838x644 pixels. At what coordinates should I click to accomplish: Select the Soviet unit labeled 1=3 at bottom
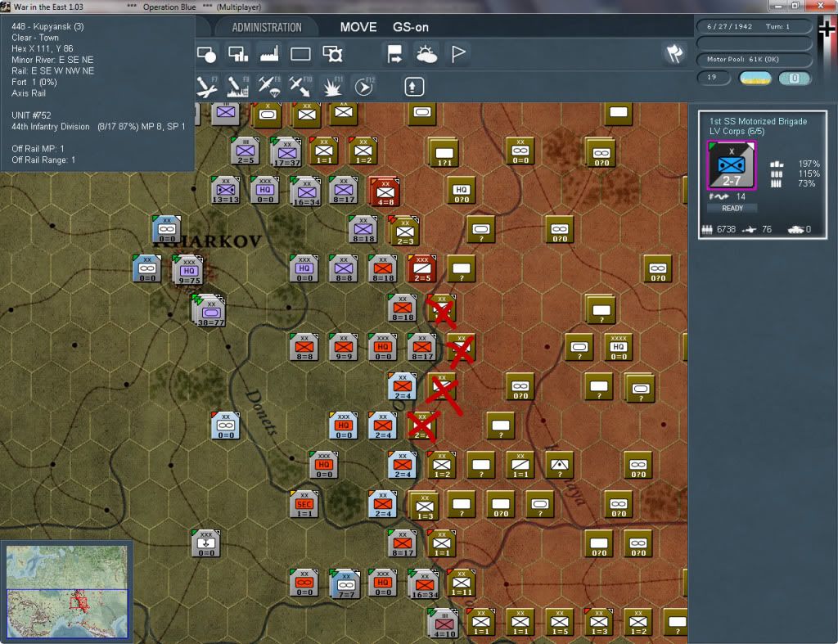pyautogui.click(x=599, y=622)
